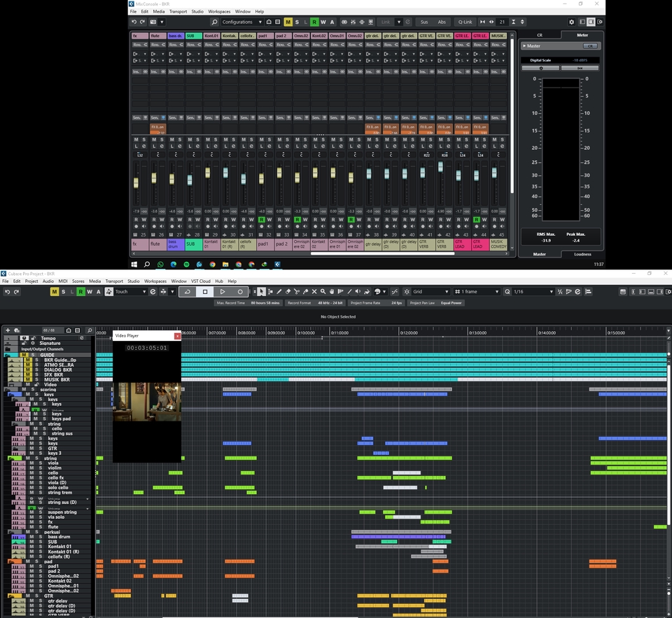Open the Configurations dropdown in MixConsole
This screenshot has width=672, height=618.
(241, 22)
